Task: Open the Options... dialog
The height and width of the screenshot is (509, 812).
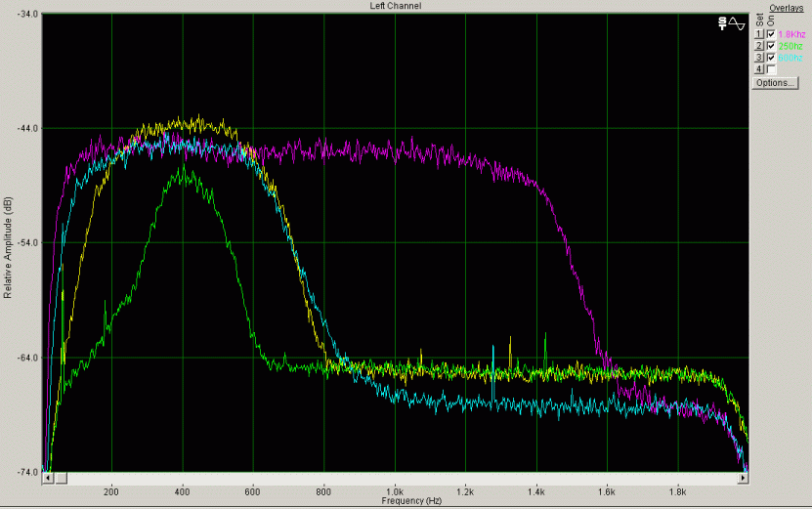Action: coord(775,83)
